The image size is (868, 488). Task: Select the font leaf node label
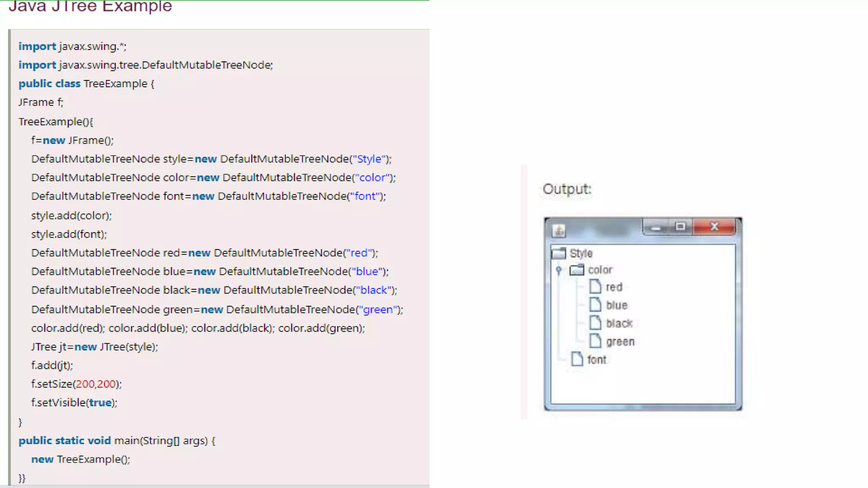pyautogui.click(x=597, y=360)
